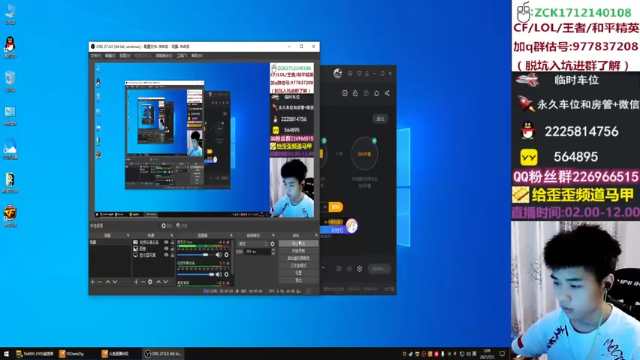Click the bell icon in the voice chat window

tap(376, 93)
